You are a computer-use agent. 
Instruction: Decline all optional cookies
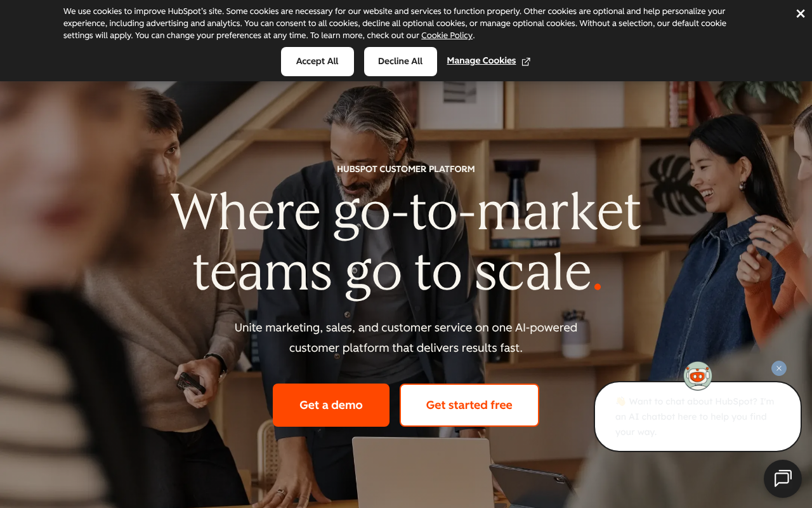point(400,62)
